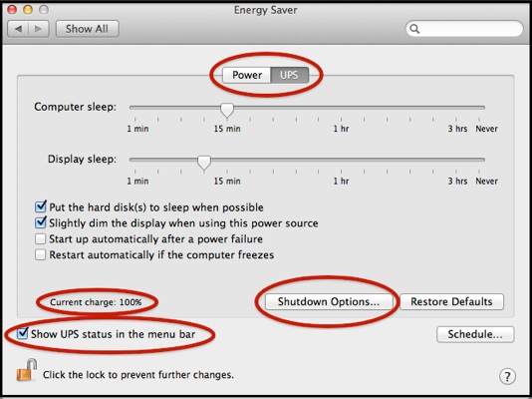Image resolution: width=532 pixels, height=399 pixels.
Task: Click the forward arrow navigation button
Action: (x=39, y=29)
